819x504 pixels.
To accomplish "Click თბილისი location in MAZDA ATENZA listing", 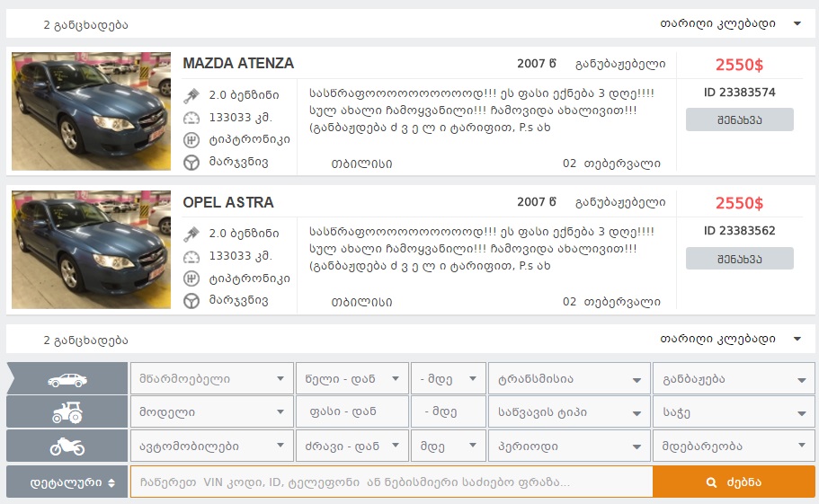I will (361, 164).
